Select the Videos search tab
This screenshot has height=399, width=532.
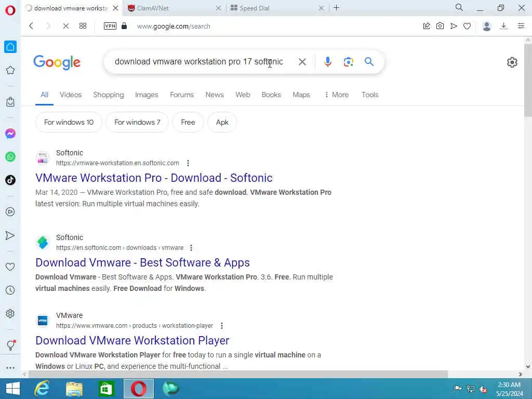[x=71, y=95]
